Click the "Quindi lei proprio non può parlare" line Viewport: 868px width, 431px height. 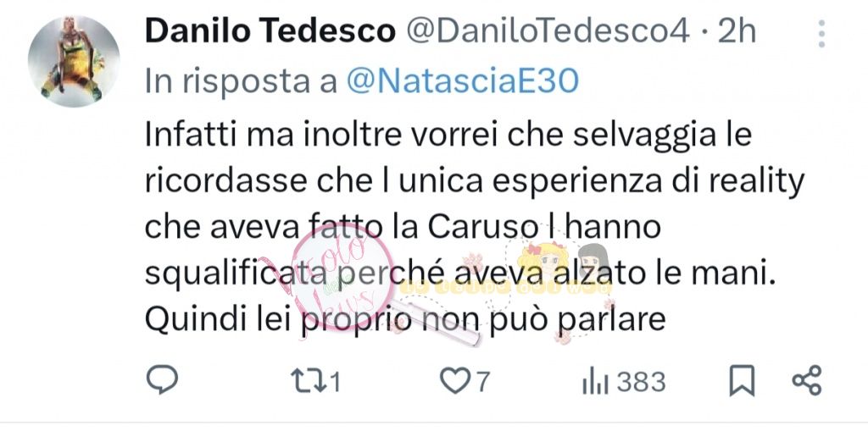(404, 318)
